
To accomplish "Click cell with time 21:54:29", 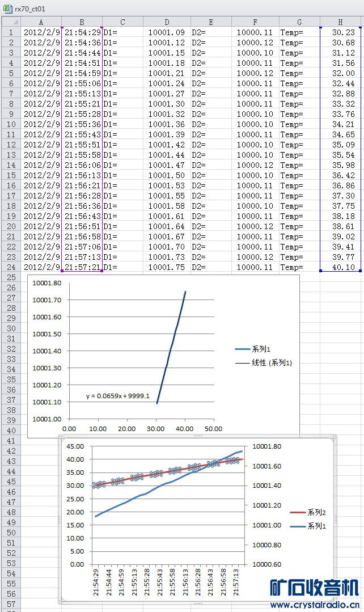I will point(82,32).
